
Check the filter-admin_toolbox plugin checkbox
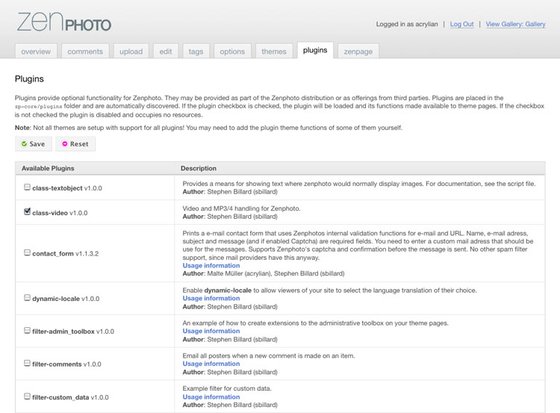(27, 330)
